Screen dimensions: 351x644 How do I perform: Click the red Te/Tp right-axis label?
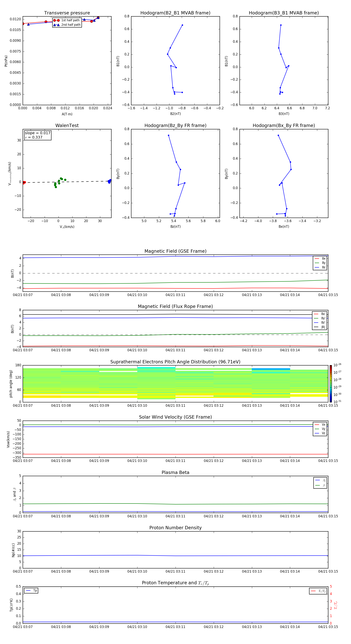click(x=336, y=605)
